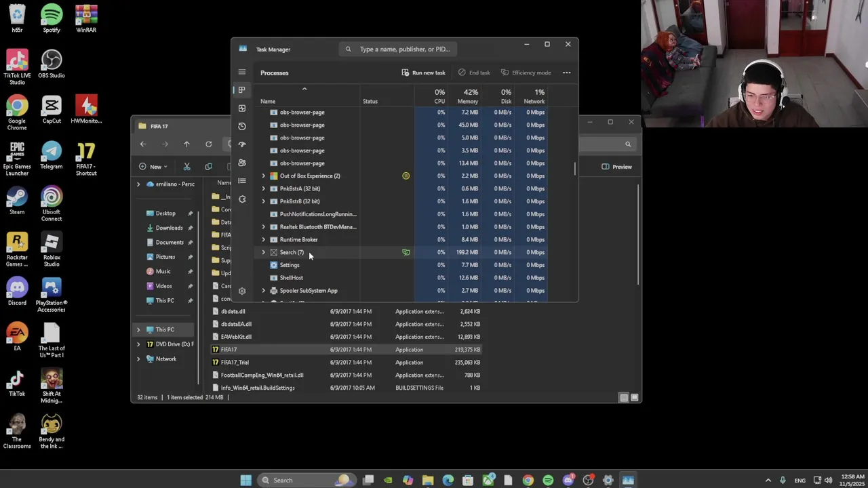868x488 pixels.
Task: Switch Explorer to large icons view toggle
Action: (x=635, y=398)
